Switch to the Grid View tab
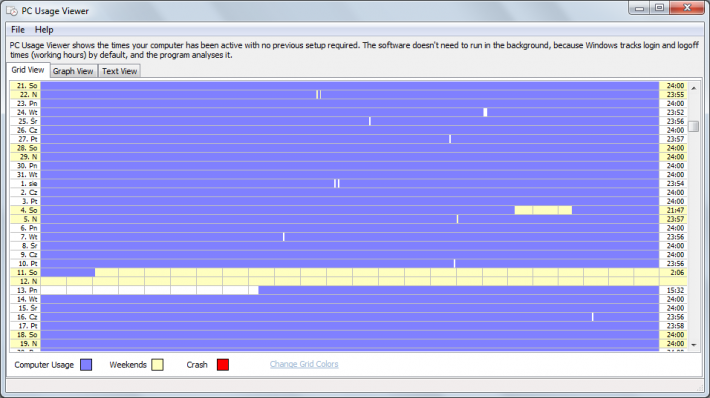 (x=28, y=70)
